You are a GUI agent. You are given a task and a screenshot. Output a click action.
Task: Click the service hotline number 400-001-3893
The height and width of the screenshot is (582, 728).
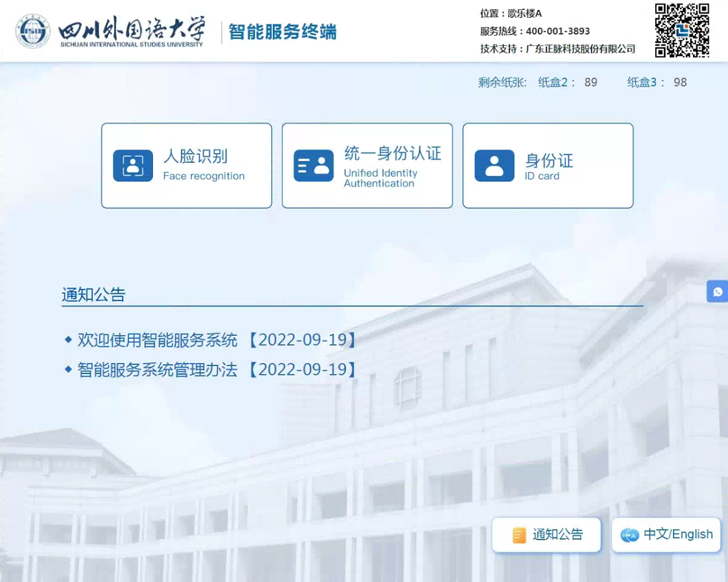[557, 31]
